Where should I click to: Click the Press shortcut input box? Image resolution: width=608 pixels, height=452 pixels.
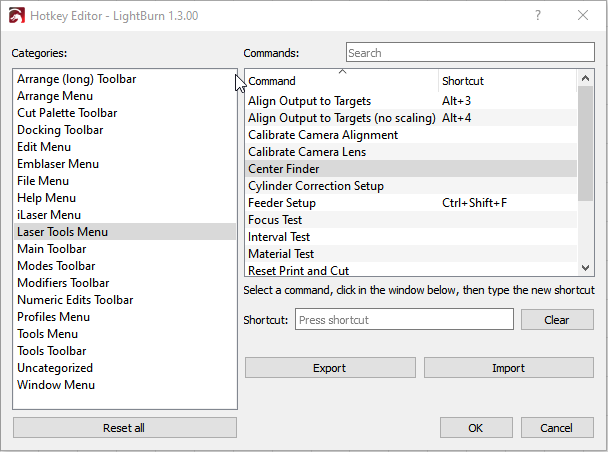point(404,319)
